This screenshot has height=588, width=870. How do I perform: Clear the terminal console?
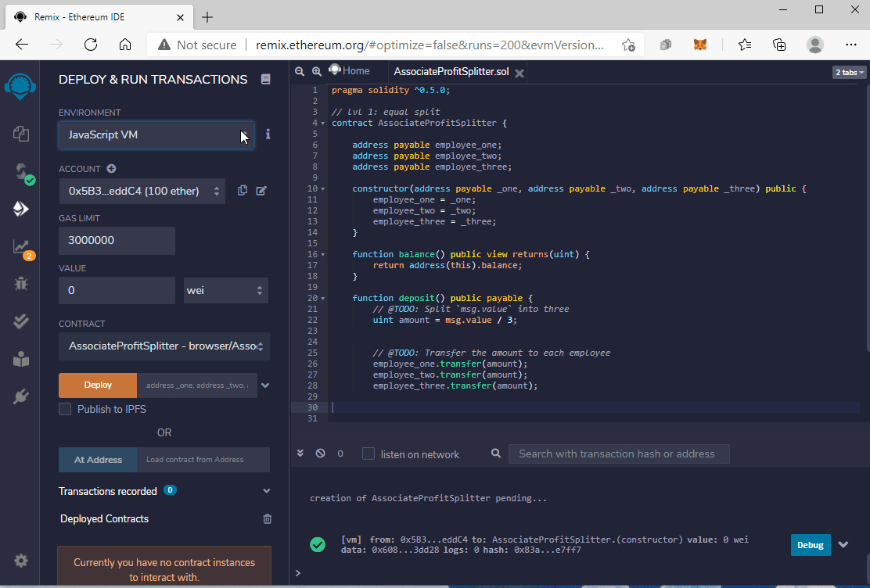pos(321,454)
